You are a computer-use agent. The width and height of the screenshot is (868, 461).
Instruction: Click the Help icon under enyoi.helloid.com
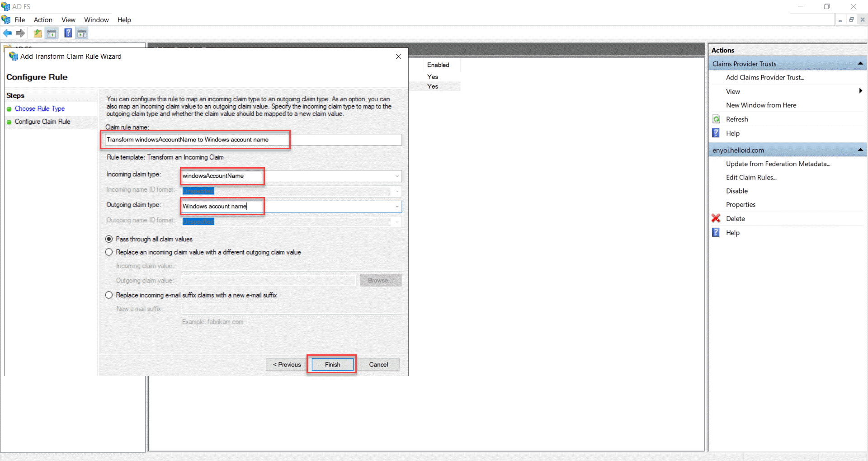pos(716,232)
